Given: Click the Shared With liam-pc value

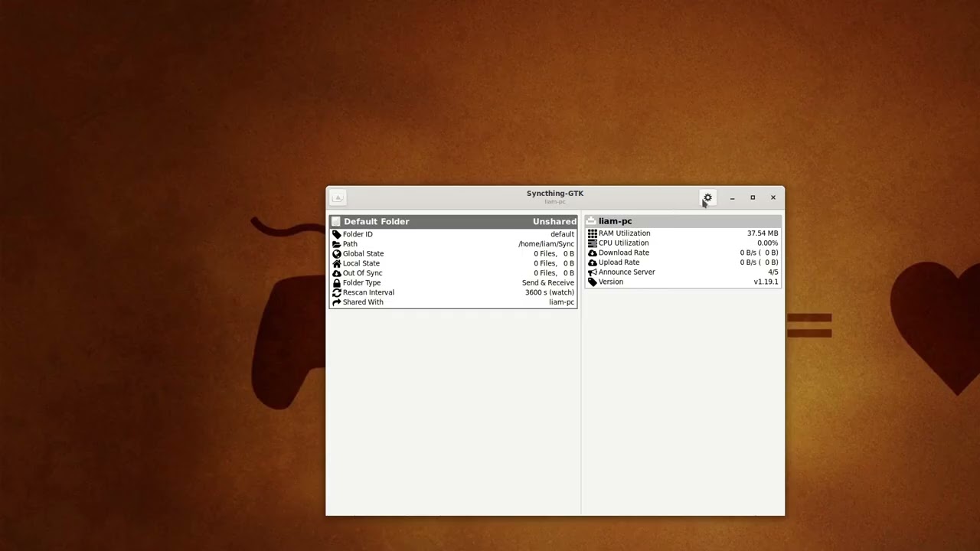Looking at the screenshot, I should [561, 302].
